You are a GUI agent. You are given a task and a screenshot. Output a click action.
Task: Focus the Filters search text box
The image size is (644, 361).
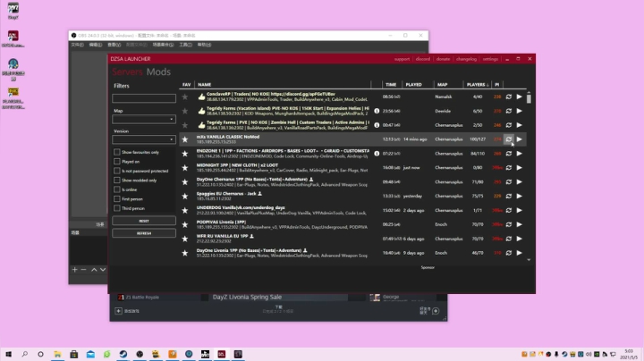144,98
